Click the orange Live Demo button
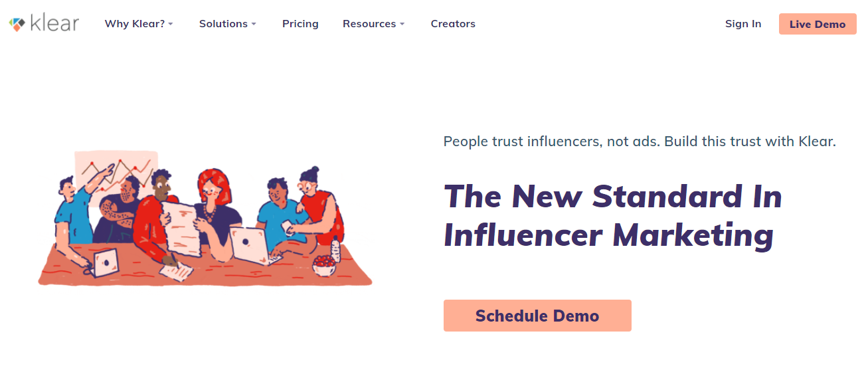Screen dimensions: 868x390 click(817, 23)
